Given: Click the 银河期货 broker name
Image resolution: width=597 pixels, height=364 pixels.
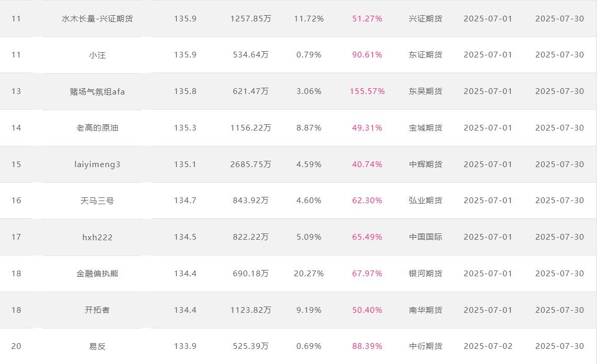Looking at the screenshot, I should pyautogui.click(x=426, y=274).
